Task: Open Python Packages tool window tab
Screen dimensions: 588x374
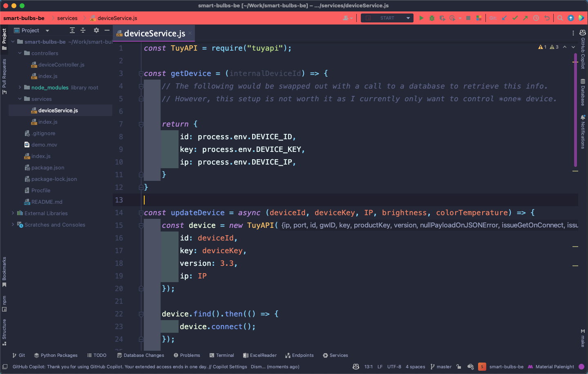Action: click(56, 355)
